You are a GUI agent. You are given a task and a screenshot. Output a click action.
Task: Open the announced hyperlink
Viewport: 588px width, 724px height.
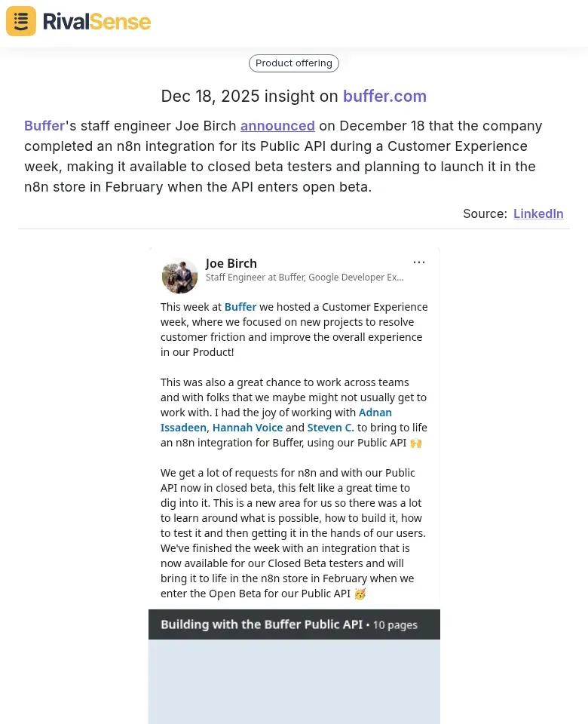click(277, 126)
